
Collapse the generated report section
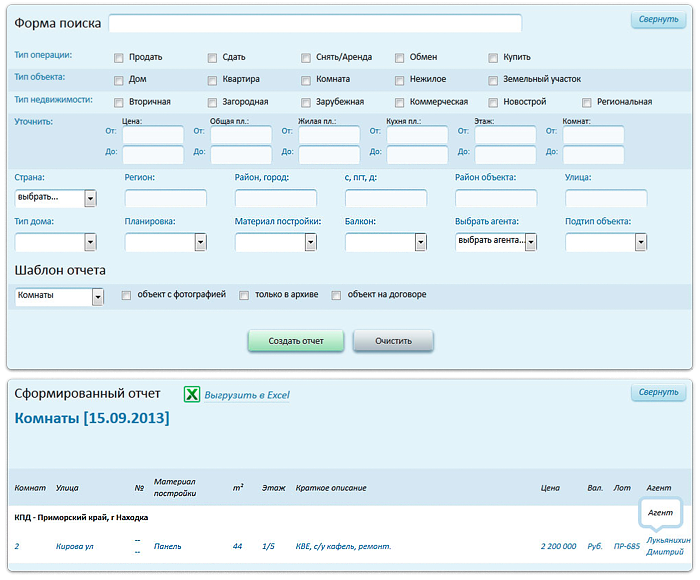(658, 393)
